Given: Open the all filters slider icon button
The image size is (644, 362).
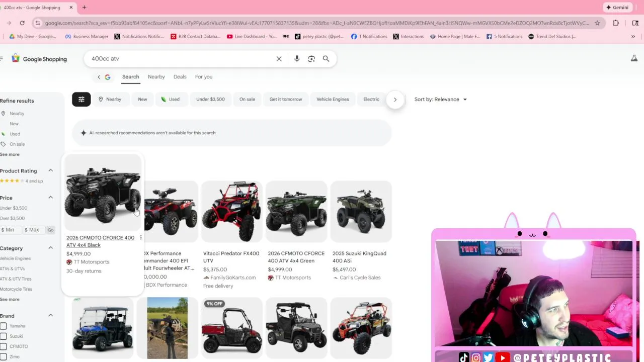Looking at the screenshot, I should click(82, 99).
